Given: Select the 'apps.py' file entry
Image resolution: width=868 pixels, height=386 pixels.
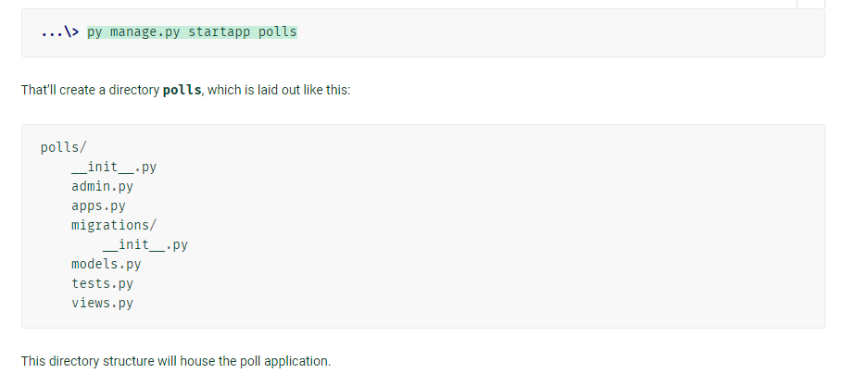Looking at the screenshot, I should pyautogui.click(x=98, y=205).
